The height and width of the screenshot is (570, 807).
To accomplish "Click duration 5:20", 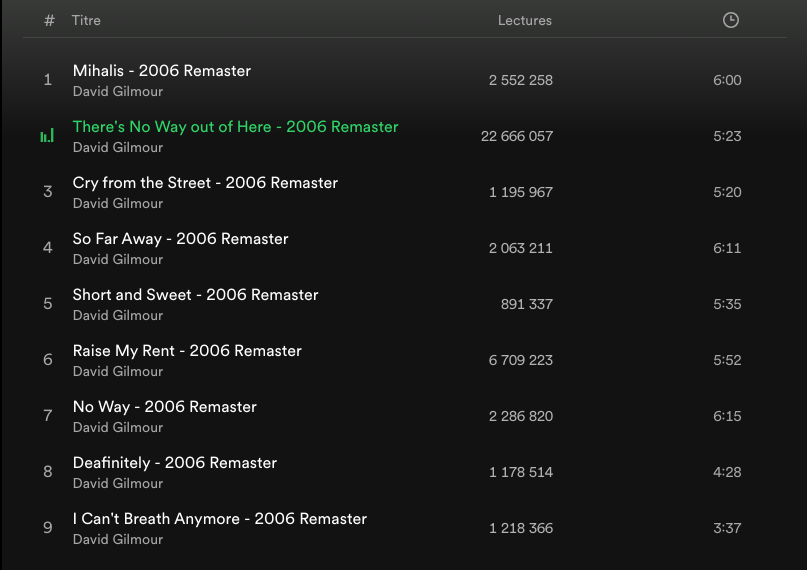I will coord(727,192).
